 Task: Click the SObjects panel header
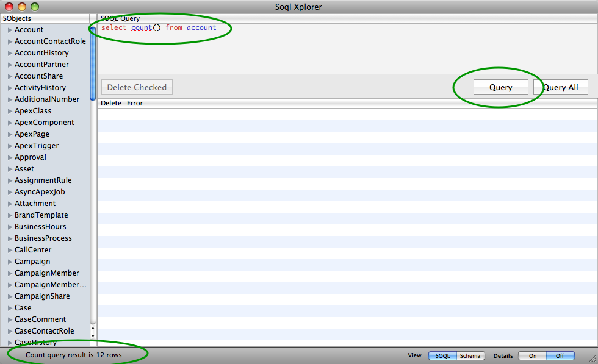pyautogui.click(x=45, y=18)
